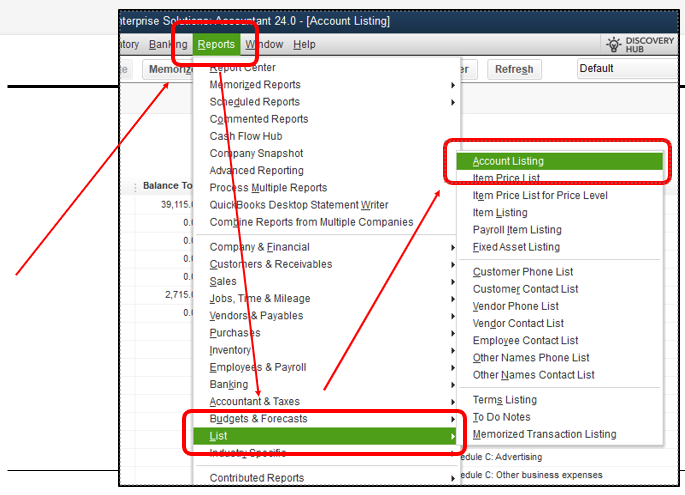The image size is (685, 495).
Task: Choose Vendor Phone List
Action: click(560, 306)
